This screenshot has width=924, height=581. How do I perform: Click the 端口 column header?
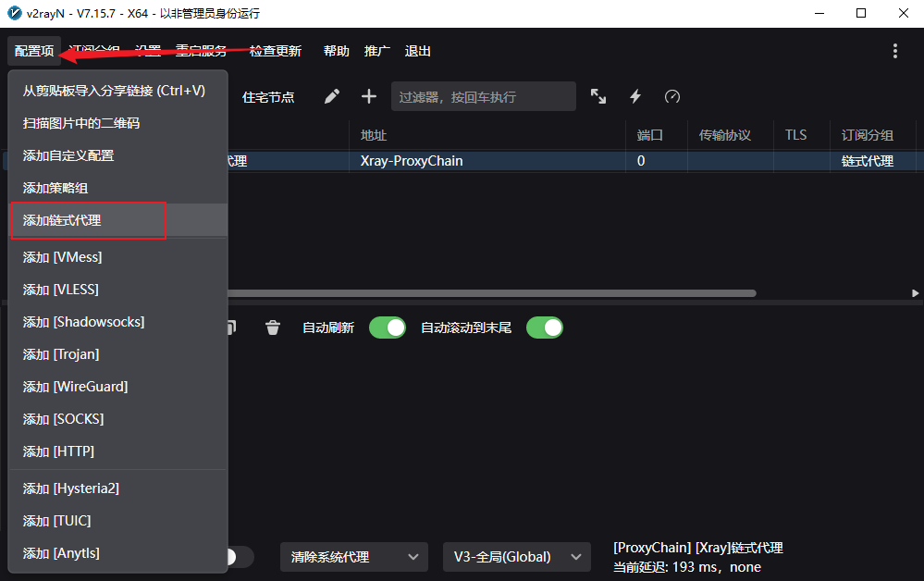coord(650,135)
